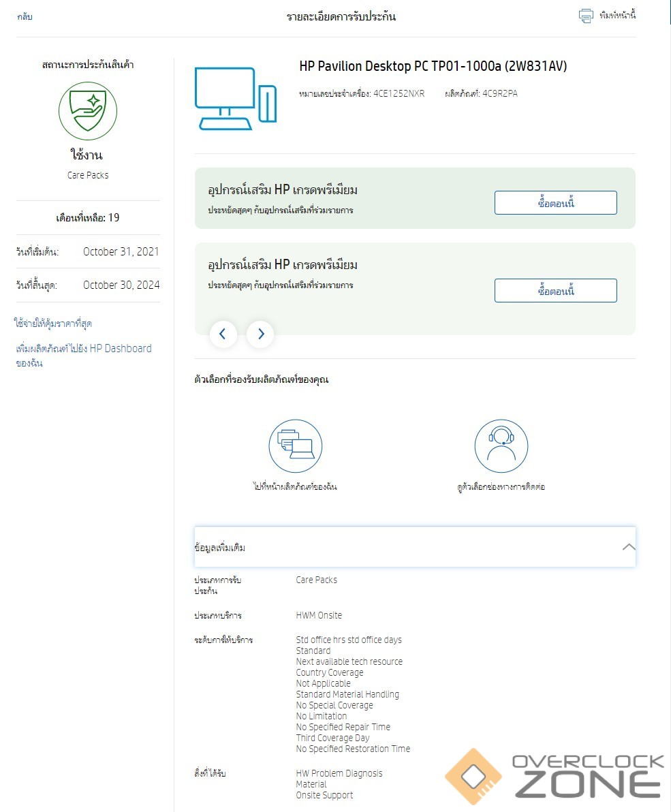671x812 pixels.
Task: Click ดูตัวเลือกช่องทางการติดต่อ link text
Action: (501, 487)
